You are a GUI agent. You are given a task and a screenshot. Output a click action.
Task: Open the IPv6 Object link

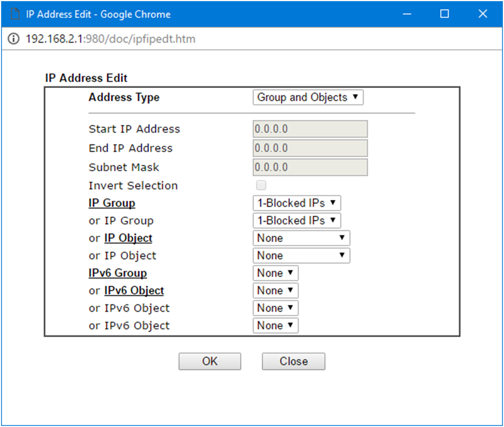[x=134, y=291]
